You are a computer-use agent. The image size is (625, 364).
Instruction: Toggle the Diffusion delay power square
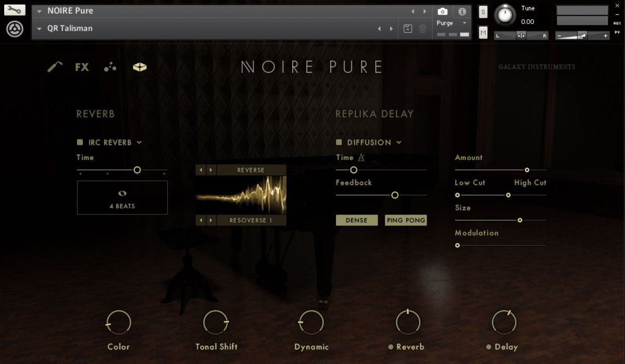(339, 142)
